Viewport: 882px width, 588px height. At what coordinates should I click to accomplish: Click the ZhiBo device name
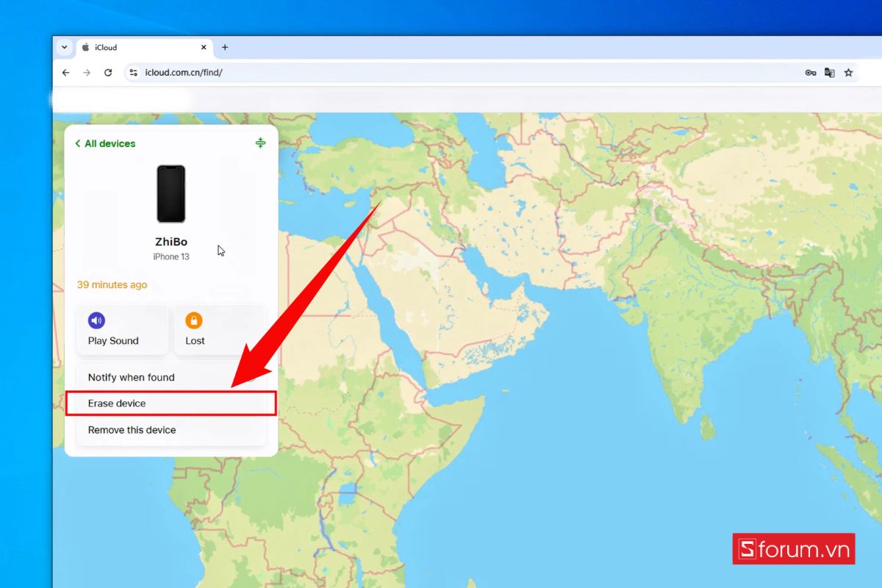(171, 242)
